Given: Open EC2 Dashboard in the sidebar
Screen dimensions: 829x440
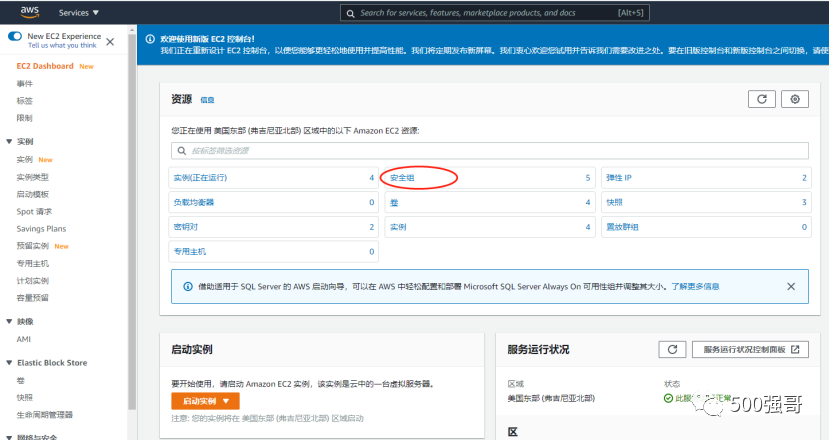Looking at the screenshot, I should click(x=45, y=66).
